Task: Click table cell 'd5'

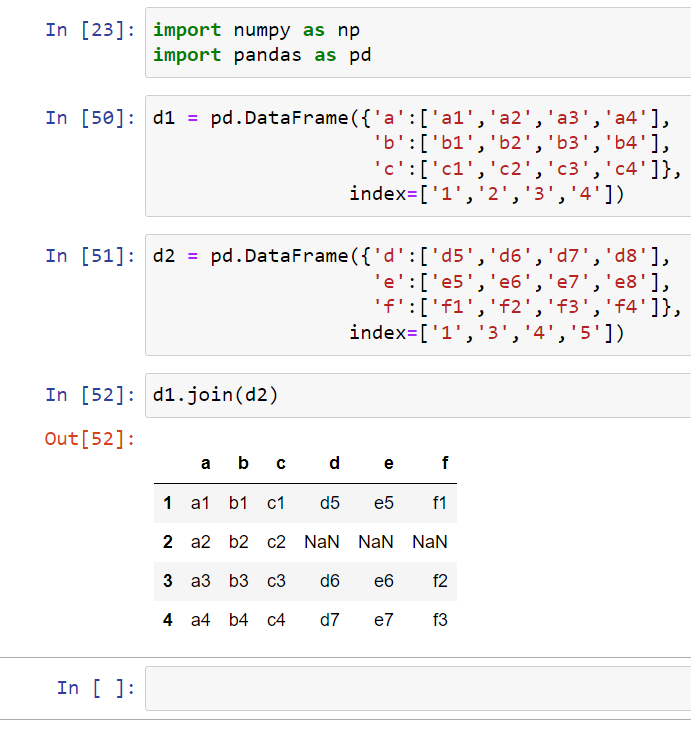Action: [x=330, y=503]
